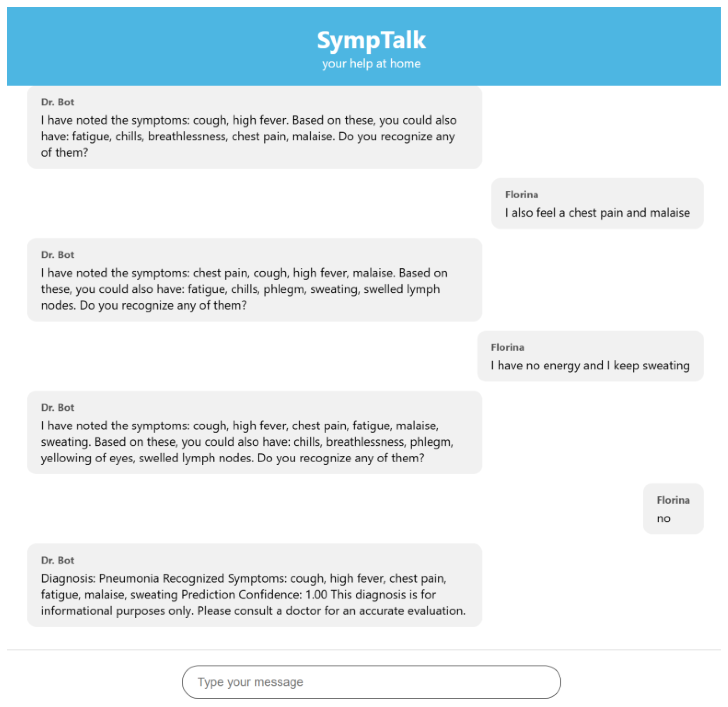
Task: Click the Florina name above the "no" reply
Action: tap(673, 500)
